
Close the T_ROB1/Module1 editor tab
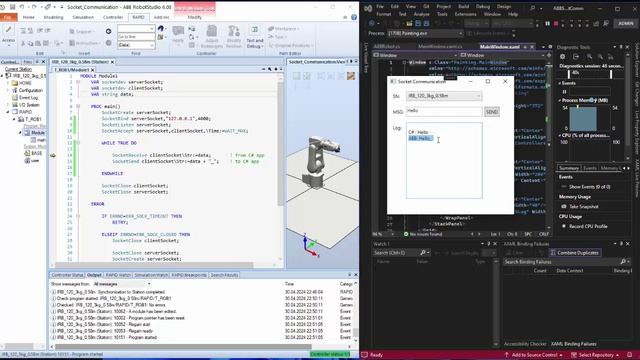click(x=93, y=70)
